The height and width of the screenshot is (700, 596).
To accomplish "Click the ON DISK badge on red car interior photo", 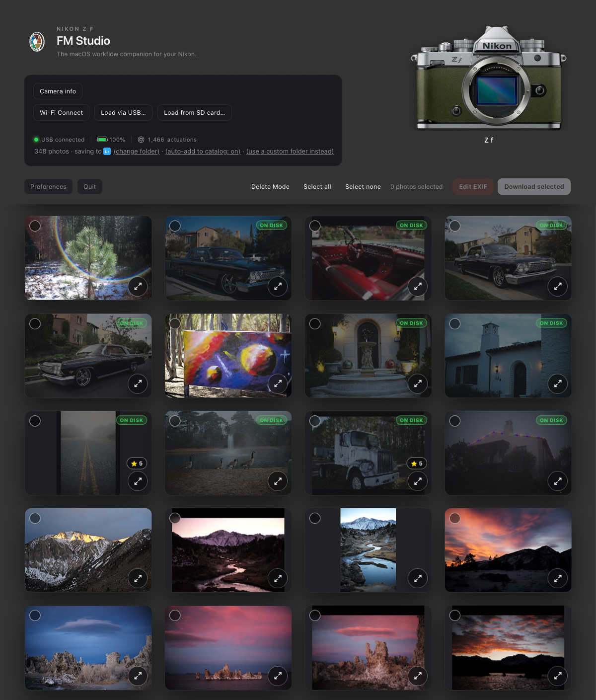I will click(x=411, y=226).
